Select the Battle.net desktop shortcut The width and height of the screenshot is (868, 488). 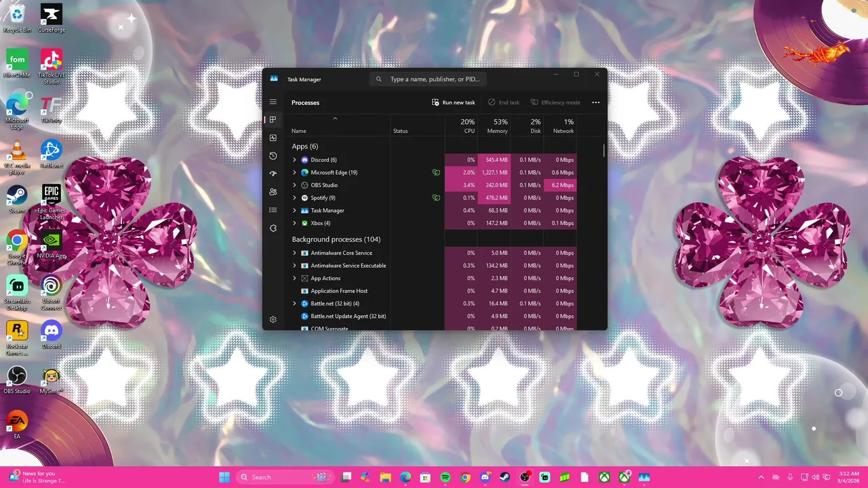click(x=51, y=154)
